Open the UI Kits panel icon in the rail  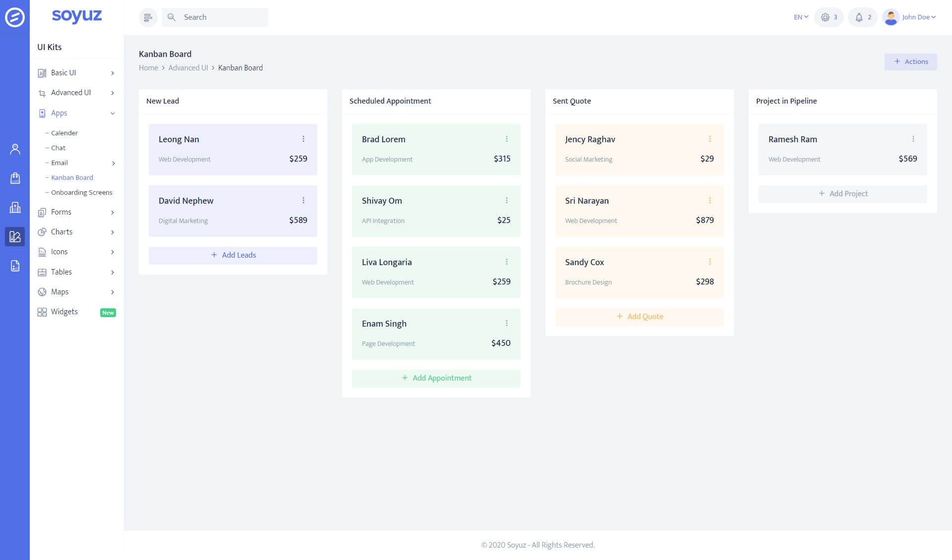15,236
